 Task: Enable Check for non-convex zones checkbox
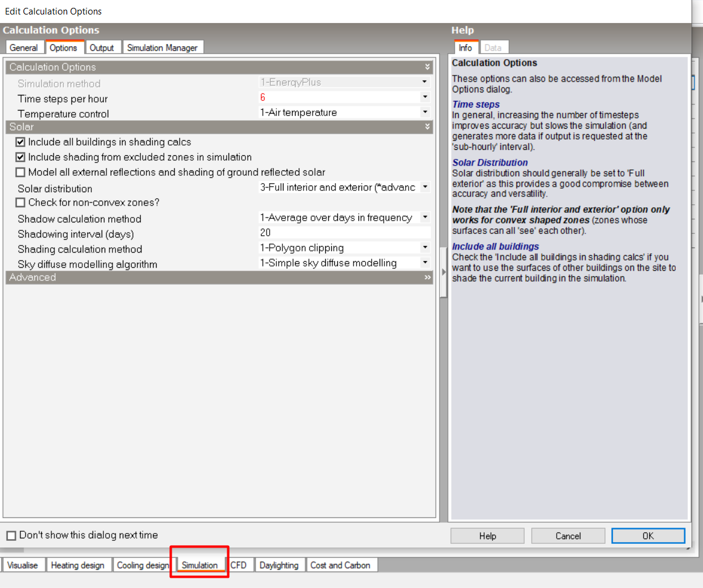[20, 202]
